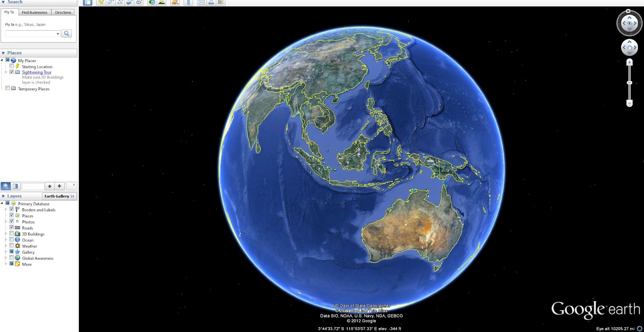The height and width of the screenshot is (332, 644).
Task: Click the Sightseeing Tour link
Action: tap(37, 72)
